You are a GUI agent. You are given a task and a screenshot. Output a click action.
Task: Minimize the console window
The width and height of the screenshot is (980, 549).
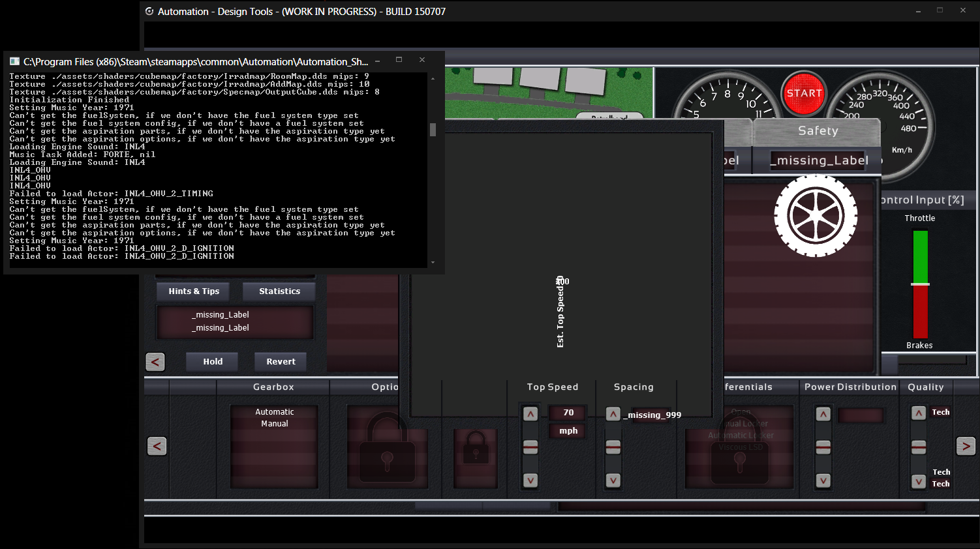click(x=377, y=61)
